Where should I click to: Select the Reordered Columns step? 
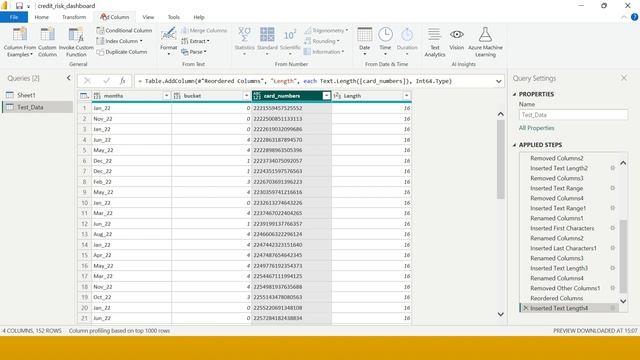tap(556, 298)
